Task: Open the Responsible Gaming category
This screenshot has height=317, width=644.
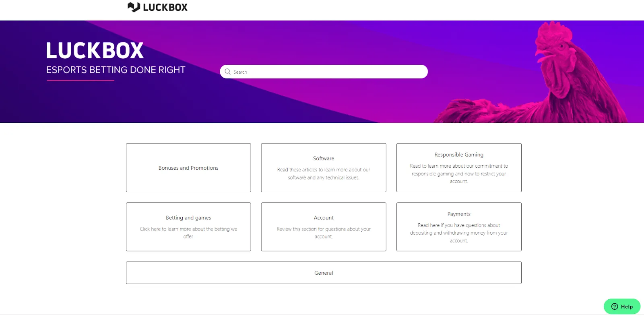Action: 459,168
